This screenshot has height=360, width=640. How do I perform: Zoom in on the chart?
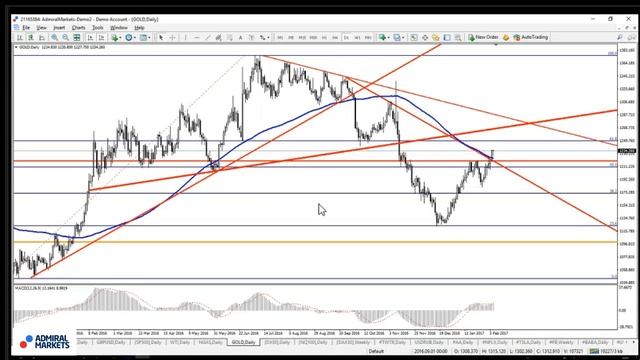click(54, 38)
